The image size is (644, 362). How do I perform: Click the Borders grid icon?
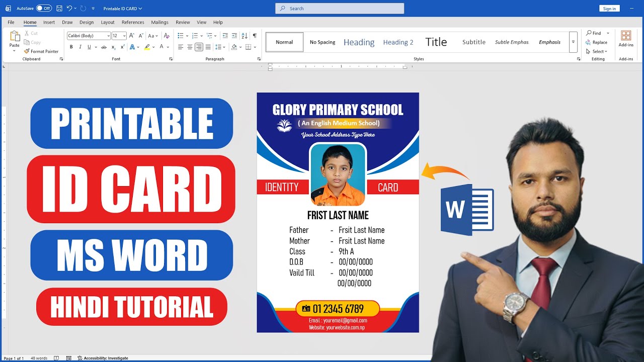click(x=248, y=47)
